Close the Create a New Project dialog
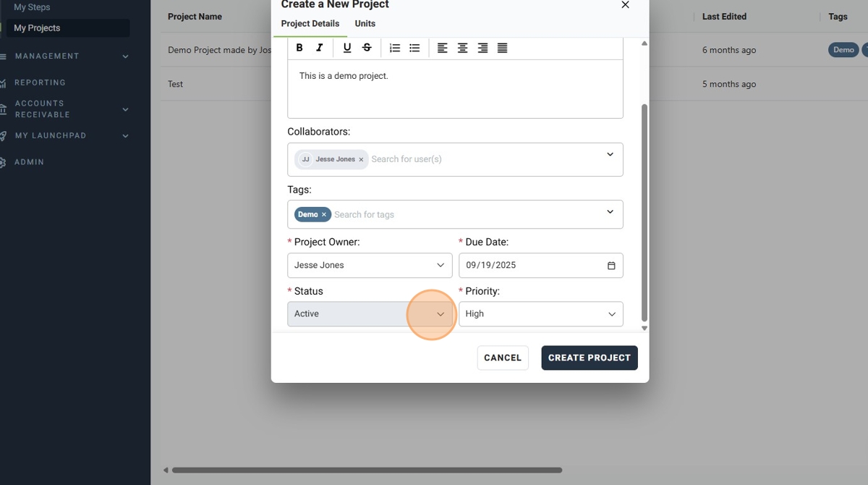Screen dimensions: 868x485 [625, 4]
